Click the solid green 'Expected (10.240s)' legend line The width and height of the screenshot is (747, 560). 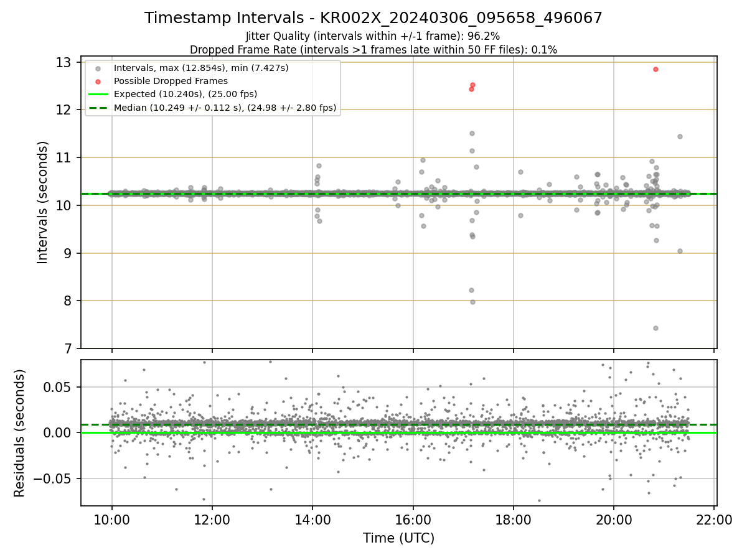pos(98,95)
